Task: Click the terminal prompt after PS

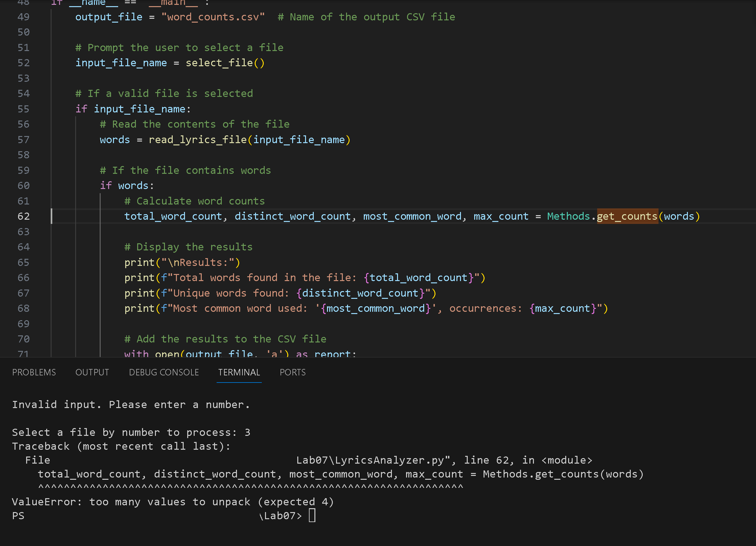Action: pos(312,515)
